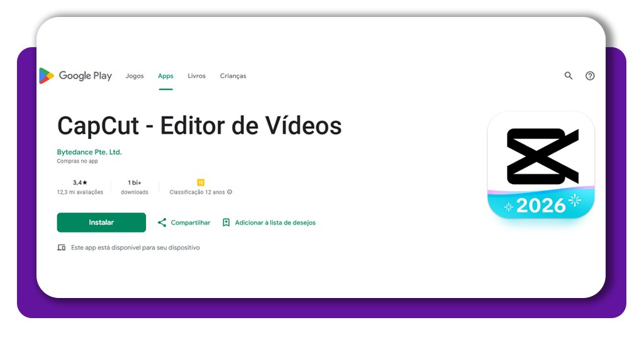Image resolution: width=644 pixels, height=337 pixels.
Task: Click the Google Play triangle logo
Action: click(47, 76)
